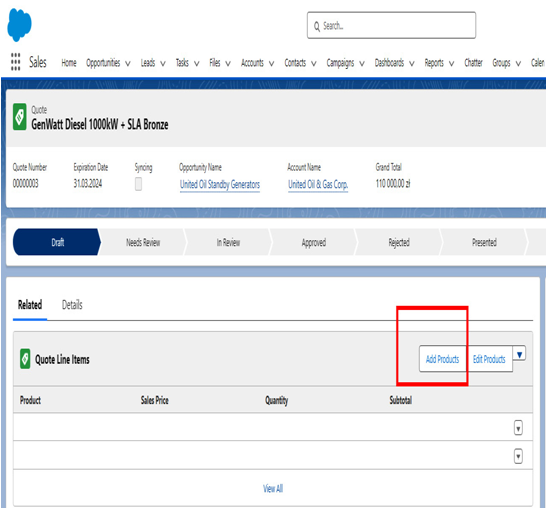The image size is (546, 510).
Task: Click the grand total 110 000,00 zł
Action: point(393,183)
